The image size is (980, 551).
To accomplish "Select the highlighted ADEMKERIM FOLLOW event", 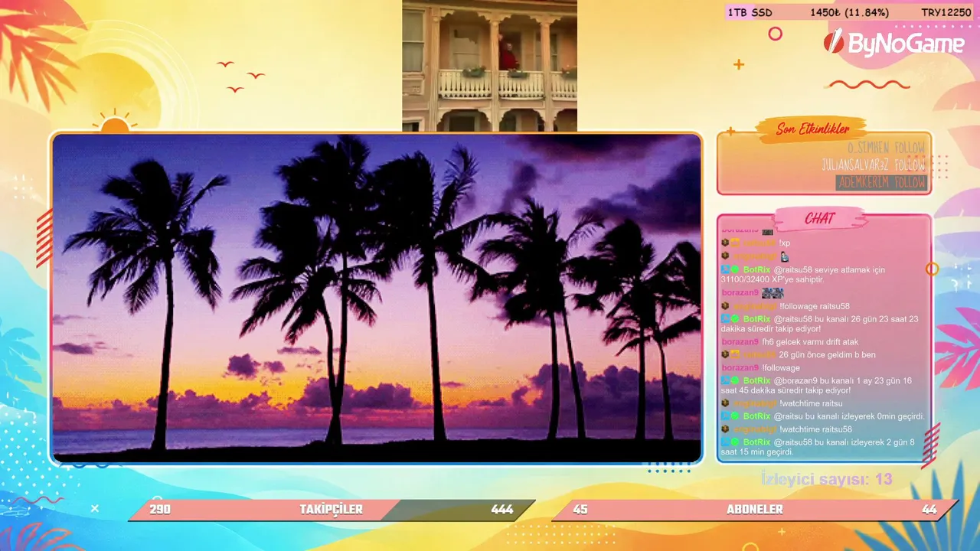I will pos(881,183).
